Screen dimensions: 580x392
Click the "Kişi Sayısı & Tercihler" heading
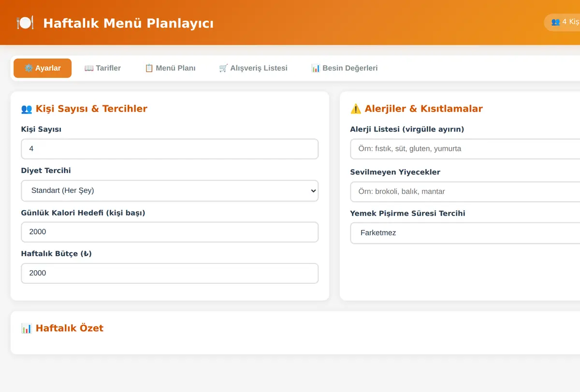tap(84, 109)
